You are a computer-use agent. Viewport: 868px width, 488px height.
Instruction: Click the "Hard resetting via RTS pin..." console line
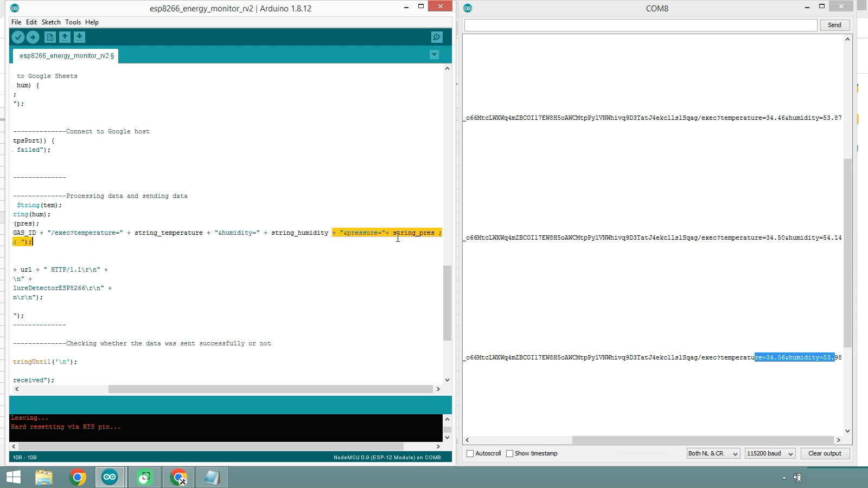click(x=66, y=427)
